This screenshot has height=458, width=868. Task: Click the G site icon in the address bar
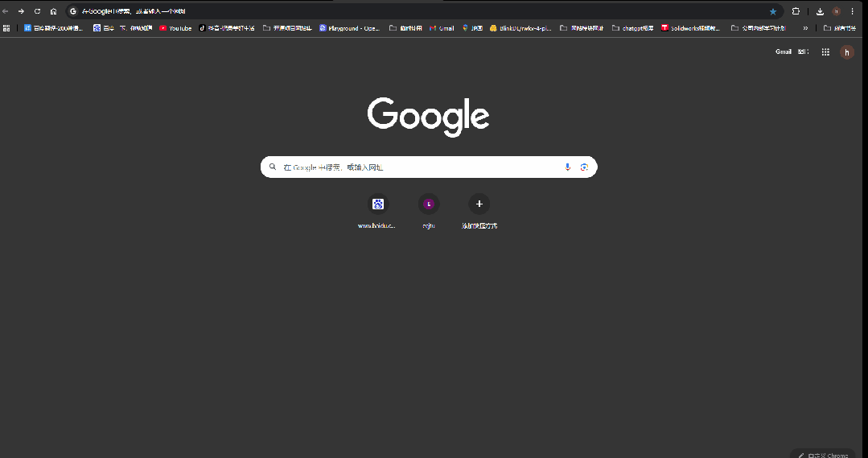(x=73, y=11)
